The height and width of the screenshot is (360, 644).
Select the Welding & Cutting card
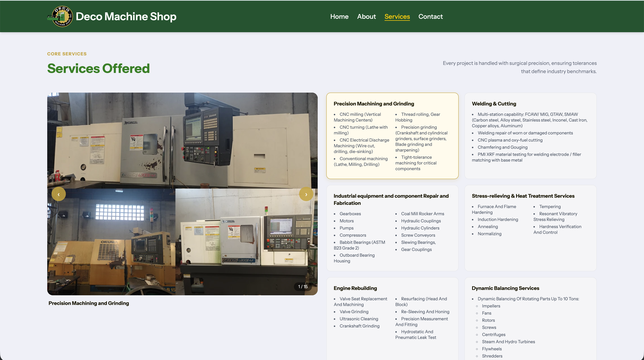point(530,136)
